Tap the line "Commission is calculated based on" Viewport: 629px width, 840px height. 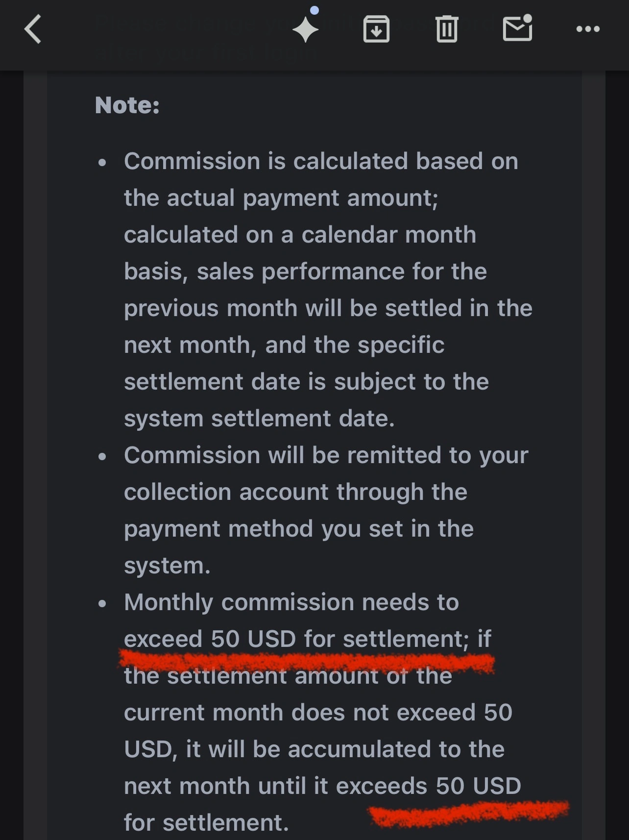[x=321, y=161]
